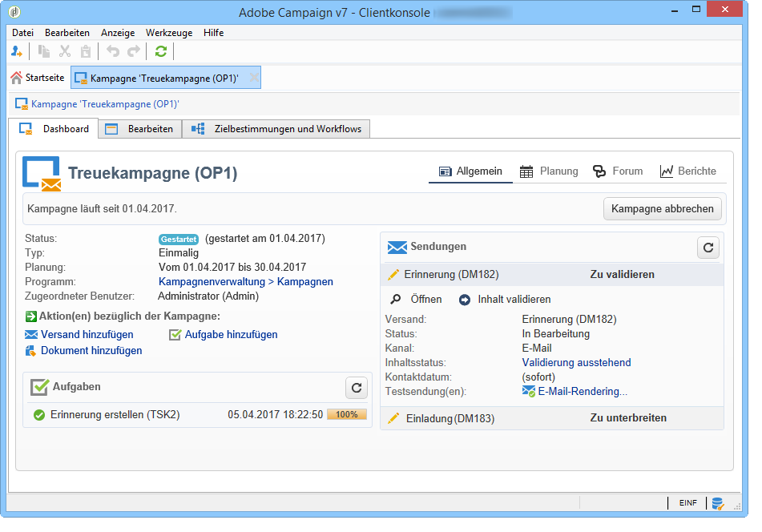
Task: Click the 100% progress bar of TSK2
Action: click(346, 414)
